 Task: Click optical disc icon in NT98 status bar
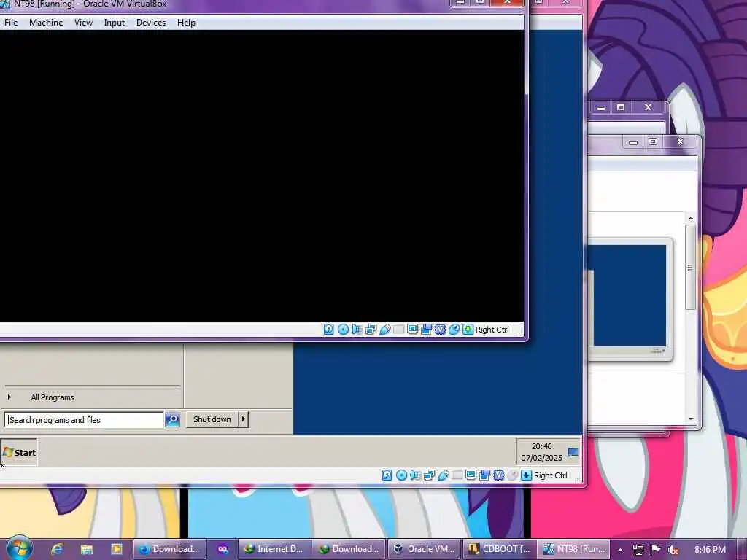pos(343,329)
